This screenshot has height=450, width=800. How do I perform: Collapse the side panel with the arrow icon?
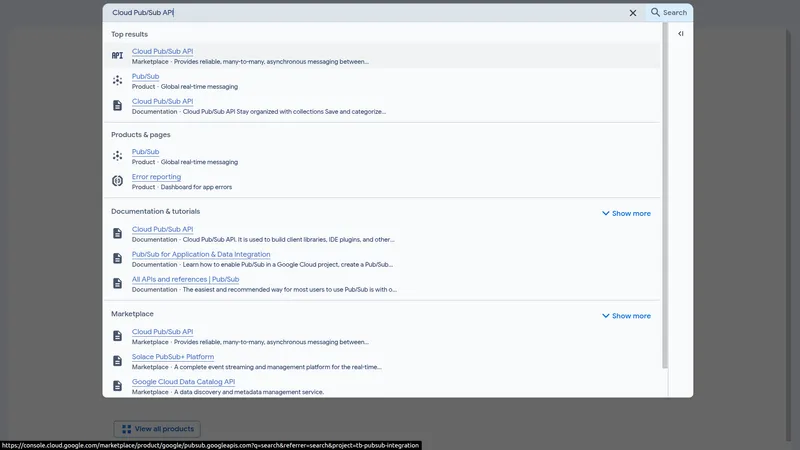coord(681,34)
